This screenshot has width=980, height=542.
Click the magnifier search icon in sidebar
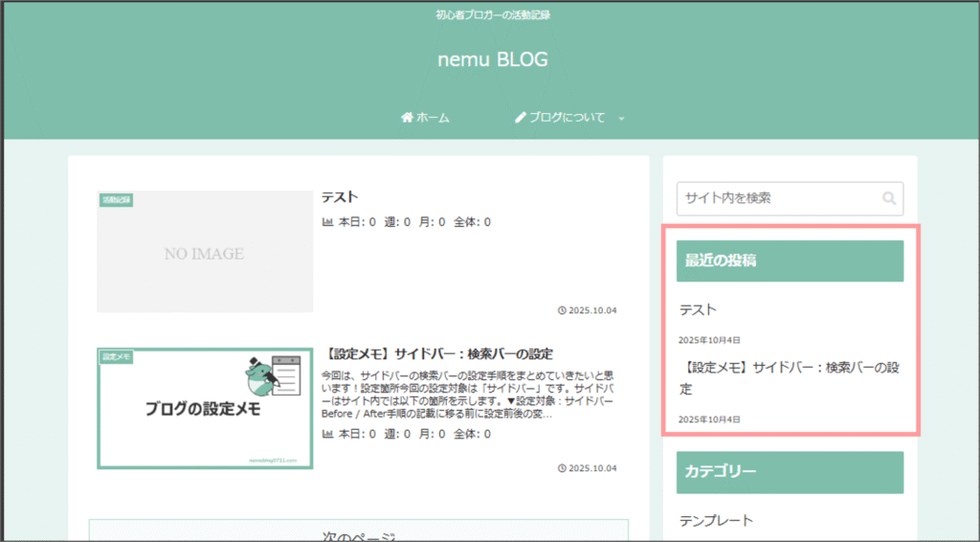(889, 199)
